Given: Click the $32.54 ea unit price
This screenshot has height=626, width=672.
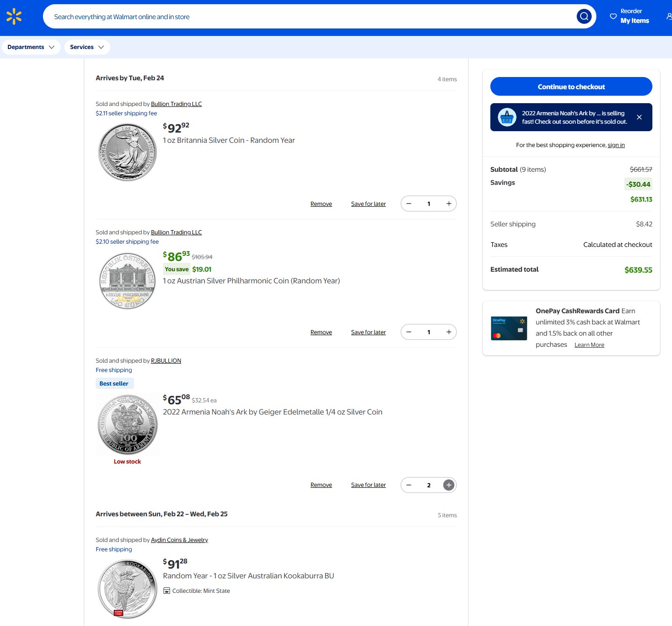Looking at the screenshot, I should click(204, 401).
